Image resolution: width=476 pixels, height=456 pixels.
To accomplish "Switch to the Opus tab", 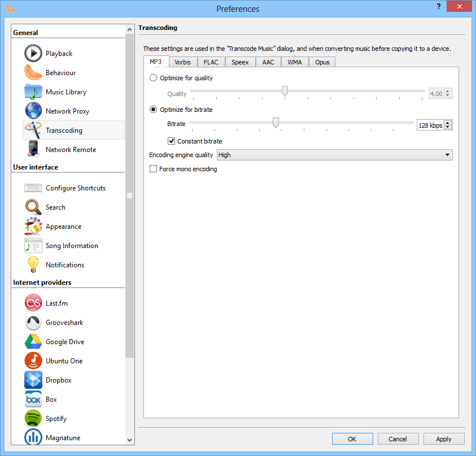I will pyautogui.click(x=322, y=62).
